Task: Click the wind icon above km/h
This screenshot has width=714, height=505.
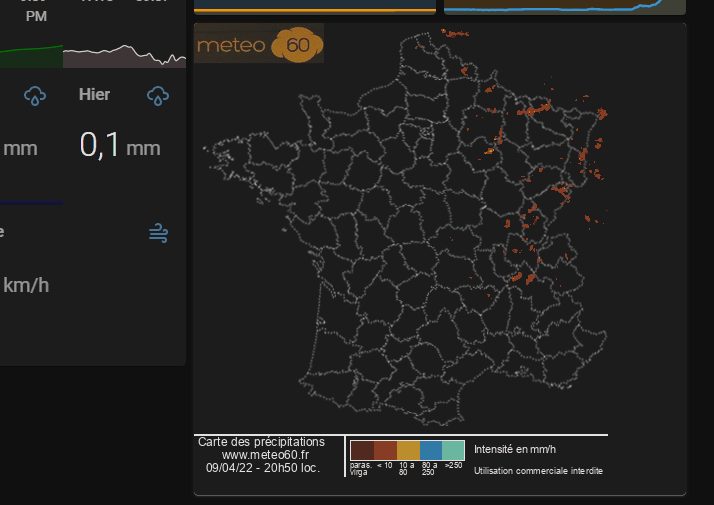Action: 158,233
